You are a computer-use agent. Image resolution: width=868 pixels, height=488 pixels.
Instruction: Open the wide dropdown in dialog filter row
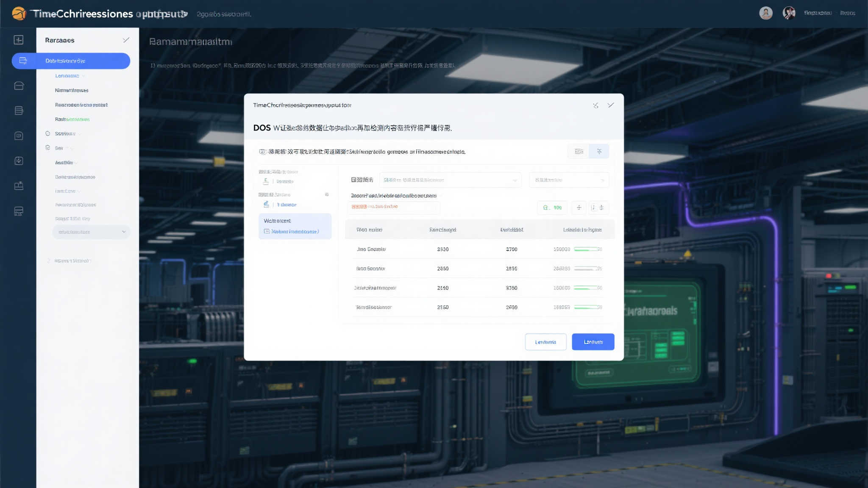pyautogui.click(x=450, y=180)
